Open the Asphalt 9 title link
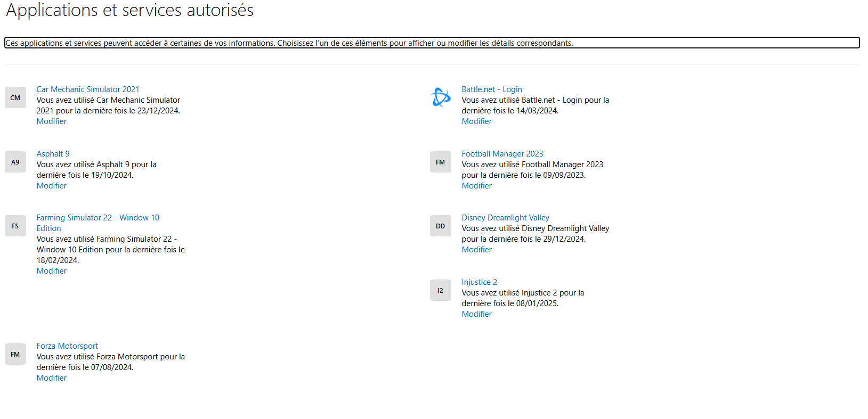Viewport: 868px width, 419px height. 53,154
